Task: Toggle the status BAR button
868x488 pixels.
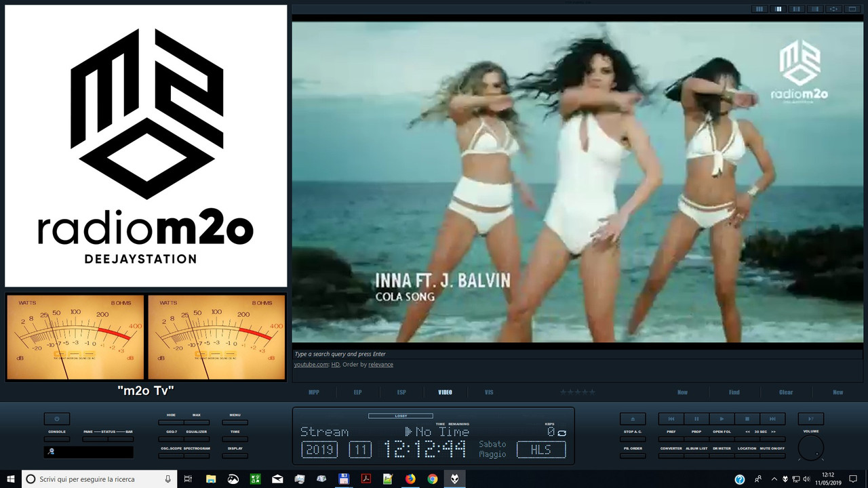Action: coord(121,439)
